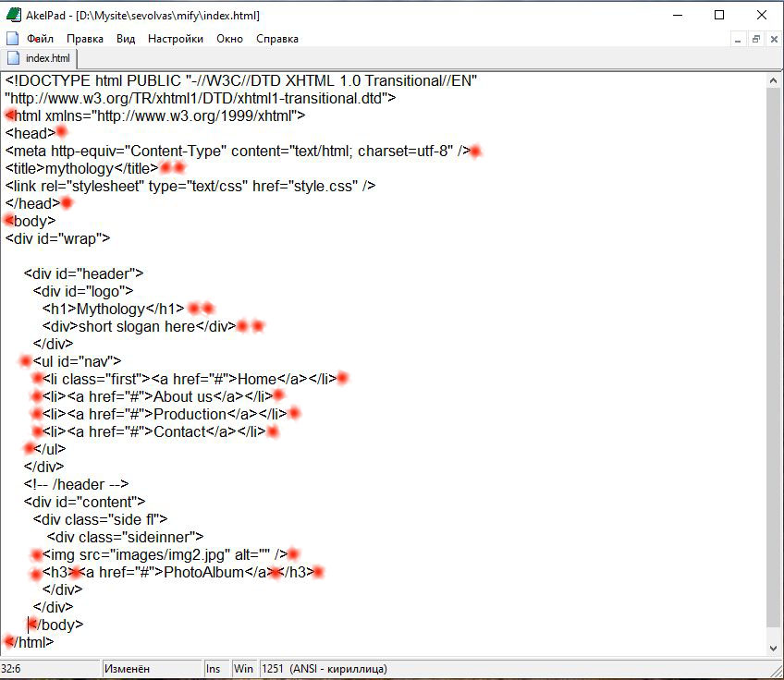
Task: Toggle Ins insert mode in status bar
Action: (x=214, y=669)
